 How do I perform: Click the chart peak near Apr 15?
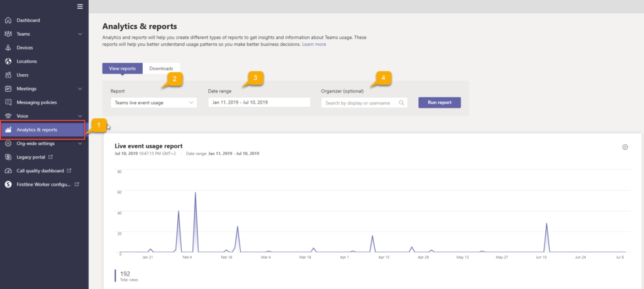372,236
